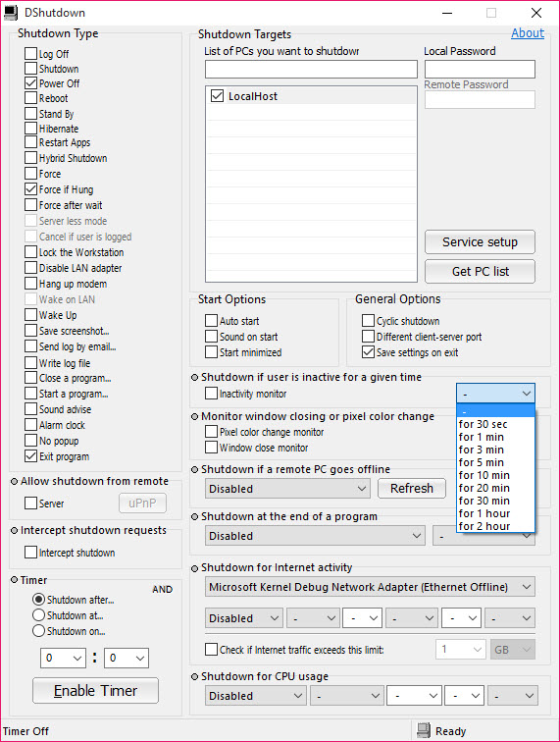Toggle the Inactivity monitor checkbox
Image resolution: width=560 pixels, height=742 pixels.
pos(211,394)
